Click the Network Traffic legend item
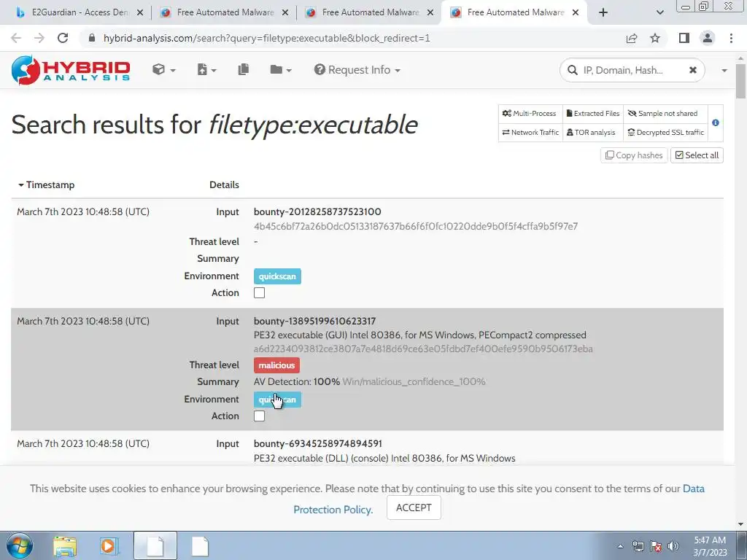747x560 pixels. pyautogui.click(x=530, y=133)
